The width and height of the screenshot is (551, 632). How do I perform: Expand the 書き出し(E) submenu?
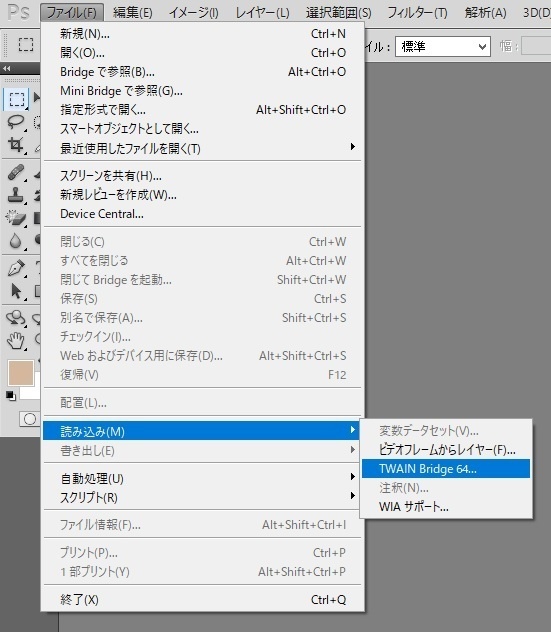tap(203, 450)
